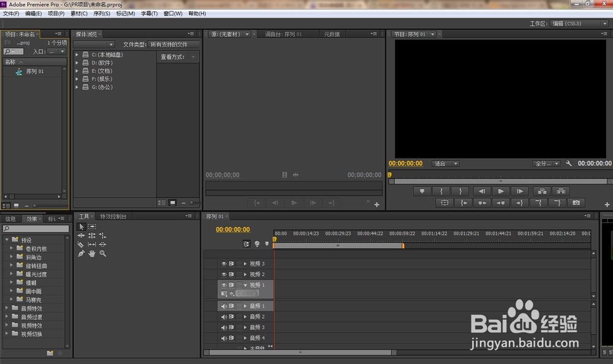Go to Out point in Program monitor
This screenshot has width=613, height=364.
click(x=520, y=202)
